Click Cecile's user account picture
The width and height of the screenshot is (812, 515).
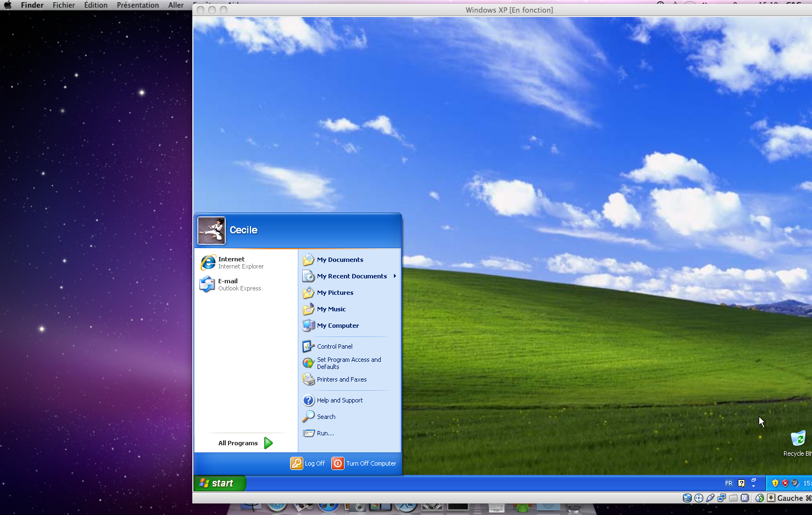coord(212,230)
